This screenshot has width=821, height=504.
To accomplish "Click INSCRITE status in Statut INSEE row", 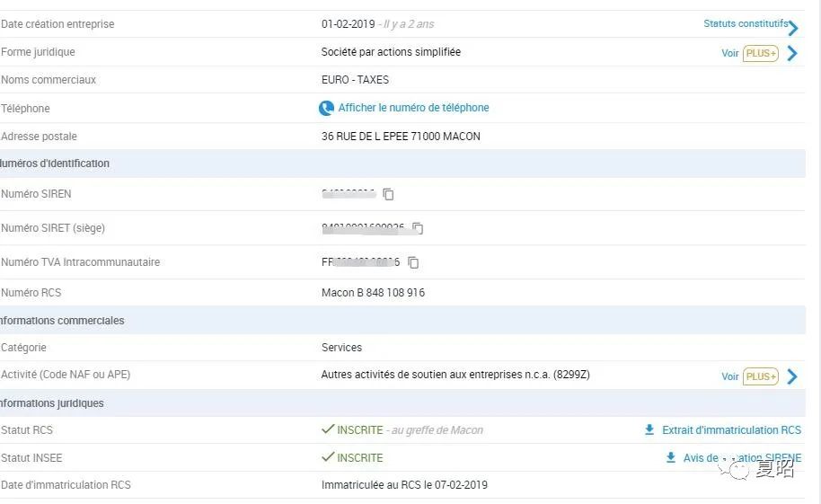I will (x=359, y=457).
